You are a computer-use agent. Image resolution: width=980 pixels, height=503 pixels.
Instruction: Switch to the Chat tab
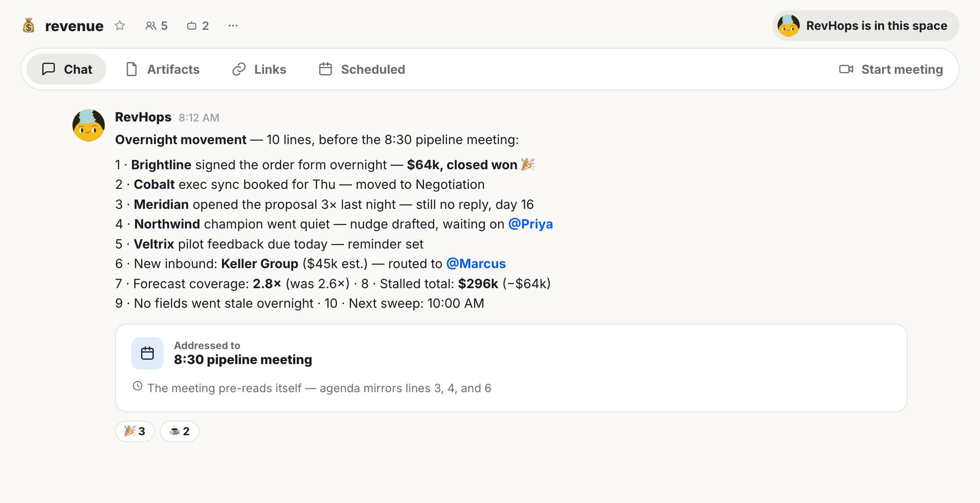(66, 69)
